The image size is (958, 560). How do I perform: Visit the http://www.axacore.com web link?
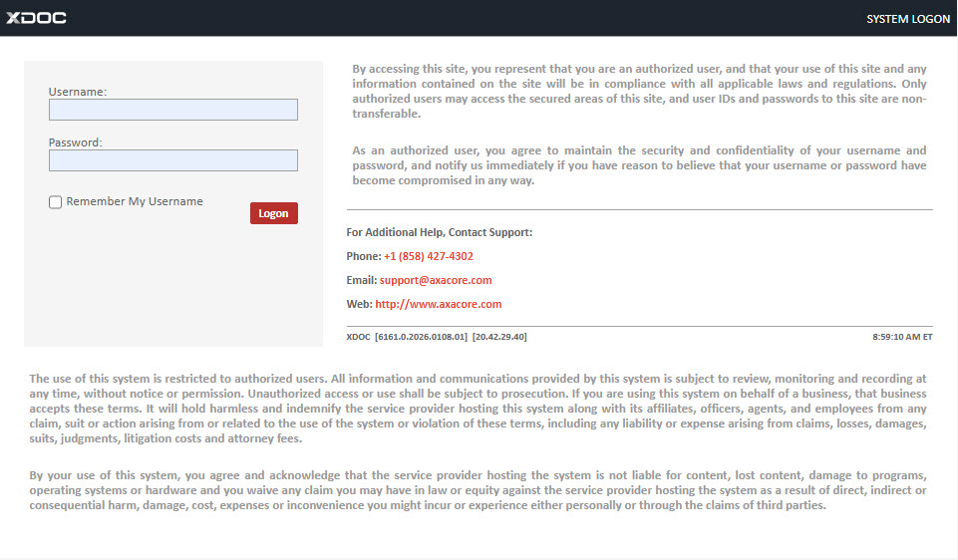(438, 304)
